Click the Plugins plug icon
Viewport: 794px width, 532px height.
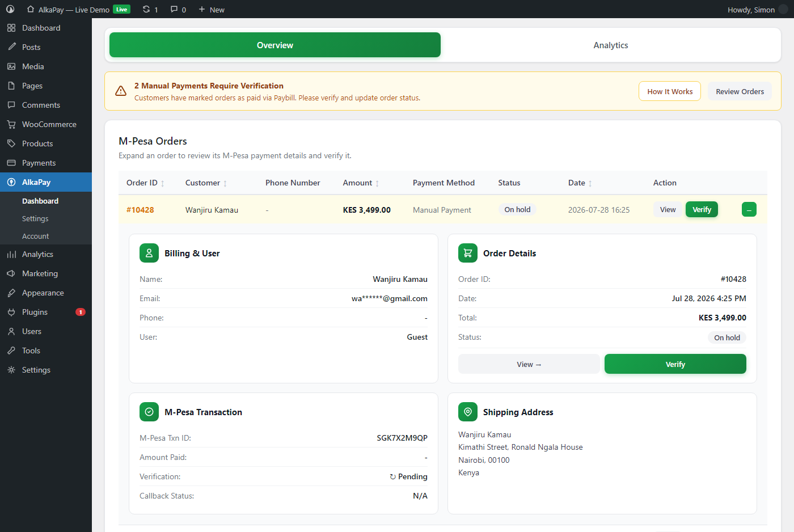11,312
